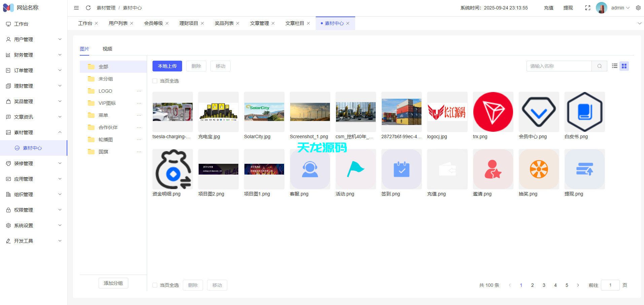Open settings with the gear icon
Screen dimensions: 644x305
click(x=638, y=7)
